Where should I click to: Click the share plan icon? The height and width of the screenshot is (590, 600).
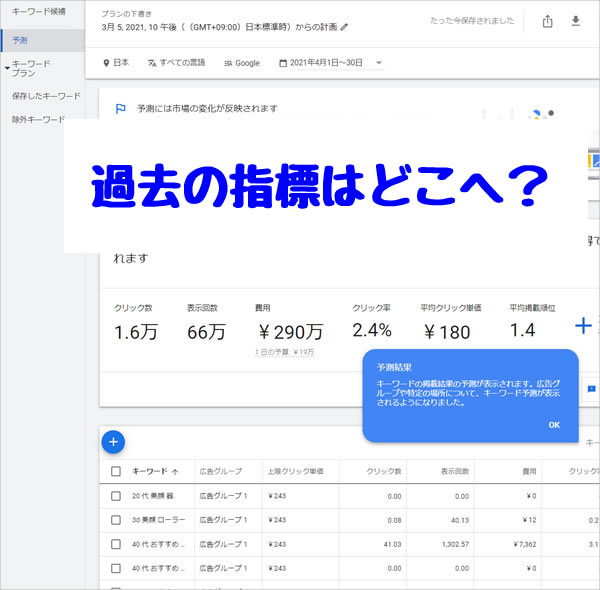(x=547, y=21)
